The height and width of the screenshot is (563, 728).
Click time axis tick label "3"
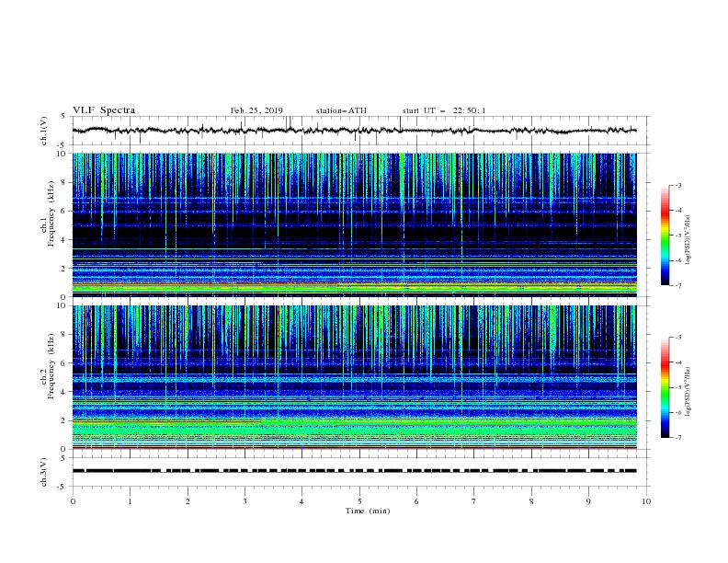(245, 501)
